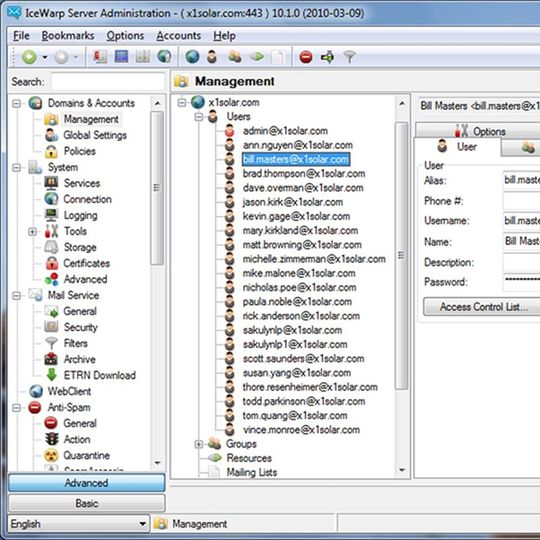Click the Phone # input field
Image resolution: width=540 pixels, height=540 pixels.
click(x=521, y=201)
